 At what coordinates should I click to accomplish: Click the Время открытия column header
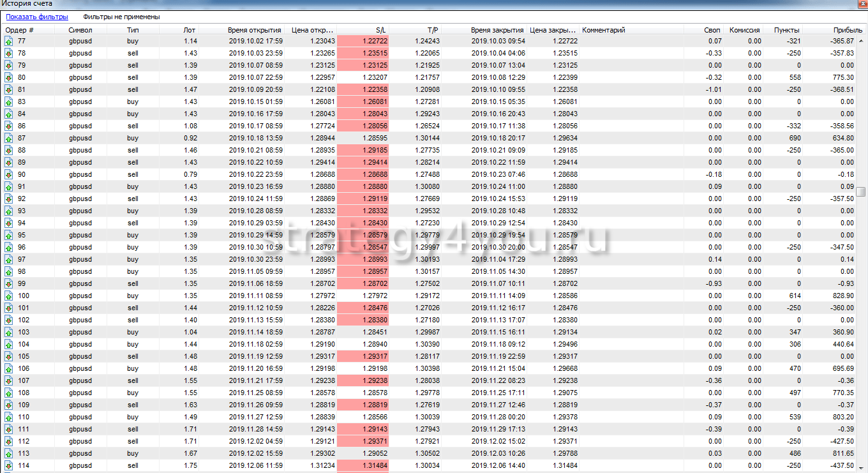(254, 30)
